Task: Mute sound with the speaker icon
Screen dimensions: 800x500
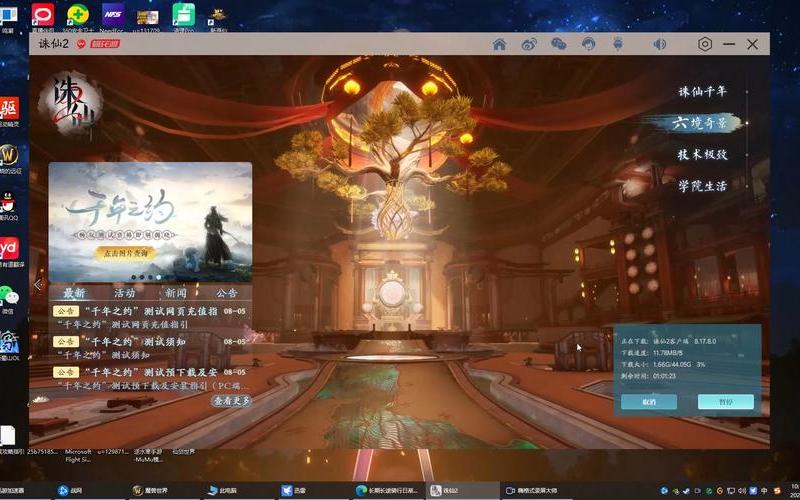Action: 659,44
